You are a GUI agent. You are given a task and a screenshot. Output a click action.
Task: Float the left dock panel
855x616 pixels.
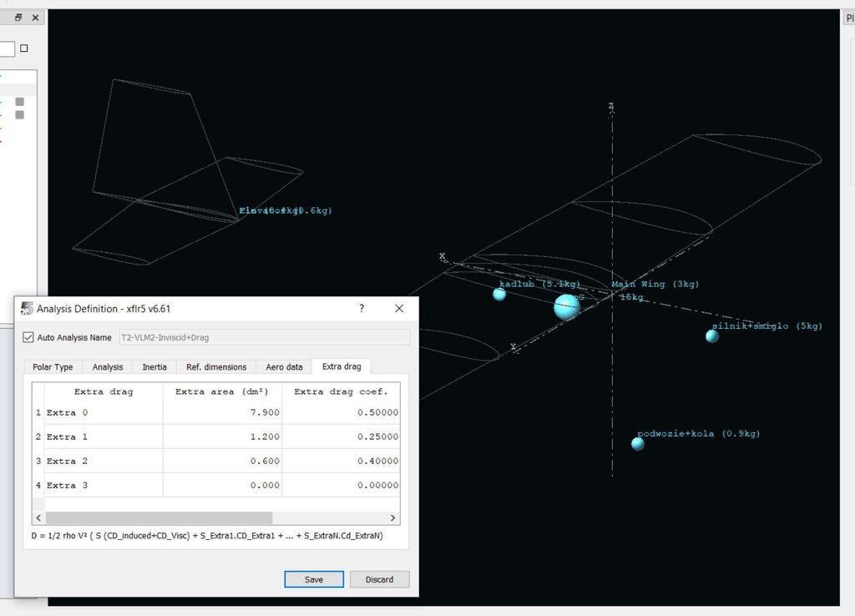tap(18, 18)
